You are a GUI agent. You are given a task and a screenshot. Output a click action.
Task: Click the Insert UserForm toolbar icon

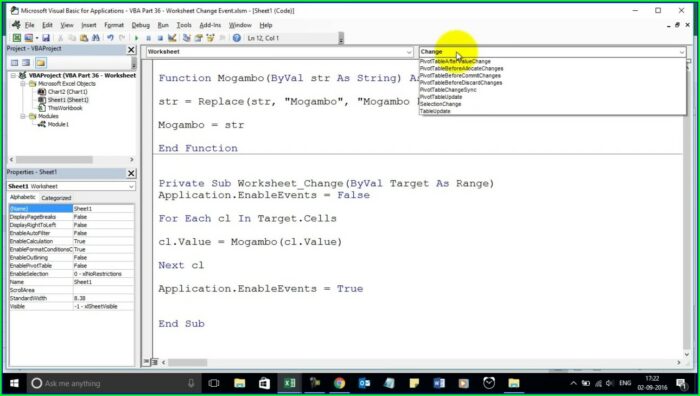tap(29, 38)
